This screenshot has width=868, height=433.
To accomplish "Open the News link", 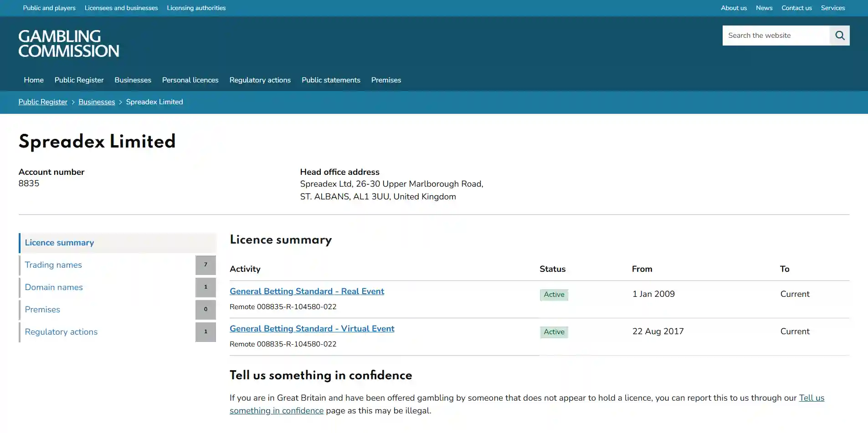I will (764, 8).
